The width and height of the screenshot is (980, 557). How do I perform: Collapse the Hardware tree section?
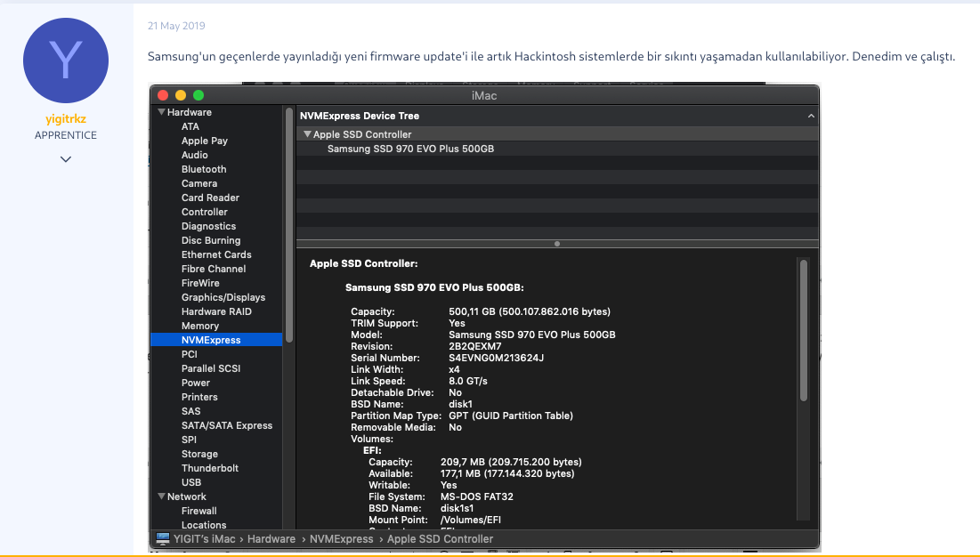pyautogui.click(x=162, y=113)
